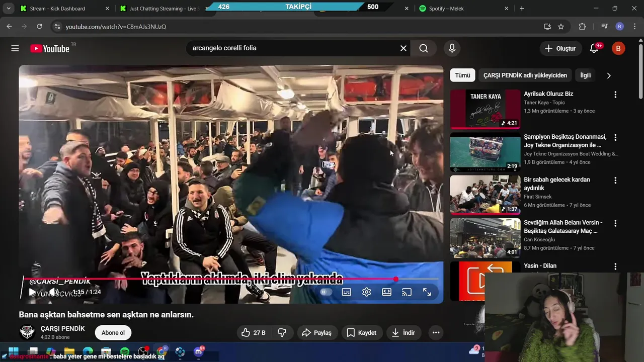The width and height of the screenshot is (644, 362).
Task: Select the İlgili filter chip
Action: (586, 75)
